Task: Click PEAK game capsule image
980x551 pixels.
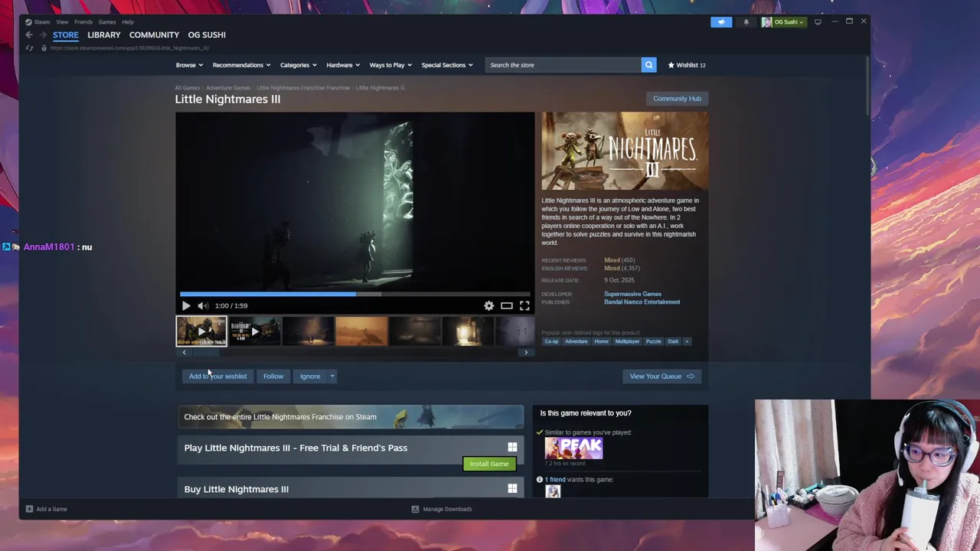Action: (573, 448)
